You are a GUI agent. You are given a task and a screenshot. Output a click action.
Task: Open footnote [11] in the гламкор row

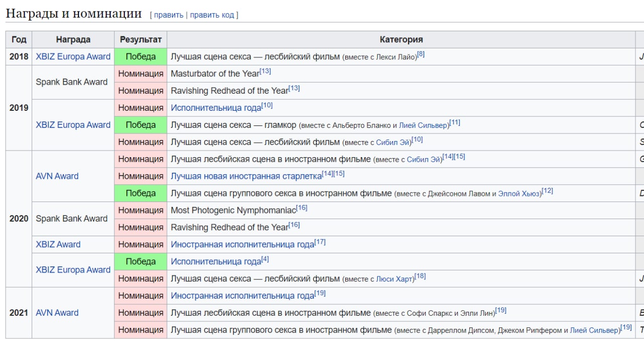[x=455, y=123]
